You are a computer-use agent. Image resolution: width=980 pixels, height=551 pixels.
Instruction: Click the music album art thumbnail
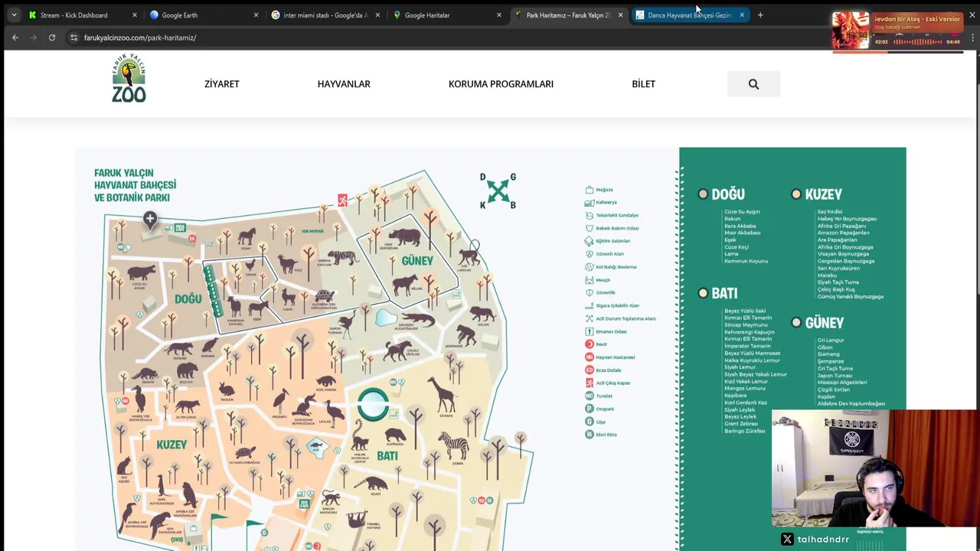pyautogui.click(x=851, y=31)
